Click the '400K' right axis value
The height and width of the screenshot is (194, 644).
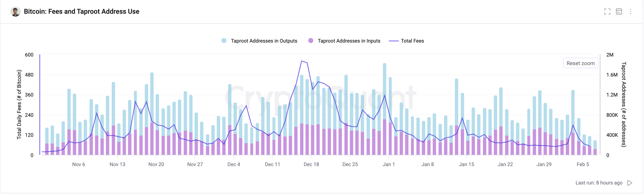click(612, 135)
